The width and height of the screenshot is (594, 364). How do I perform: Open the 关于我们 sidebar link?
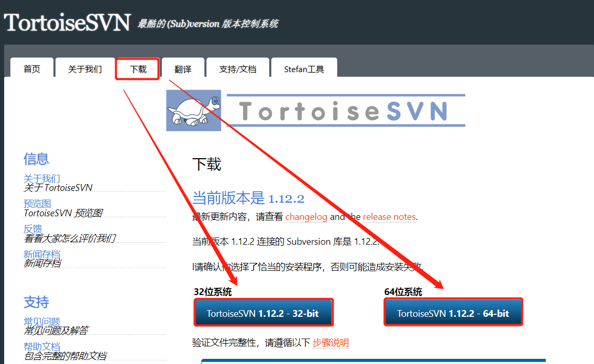(42, 178)
